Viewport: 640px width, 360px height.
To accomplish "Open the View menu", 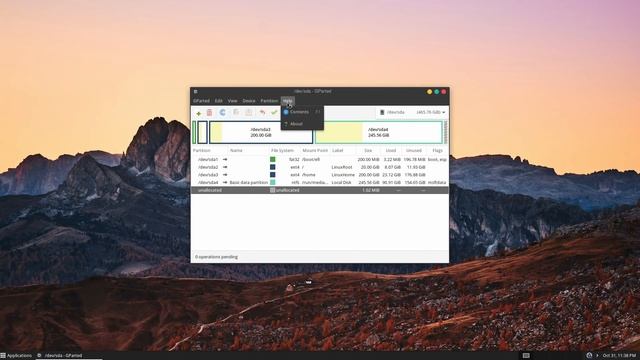I will pos(233,101).
